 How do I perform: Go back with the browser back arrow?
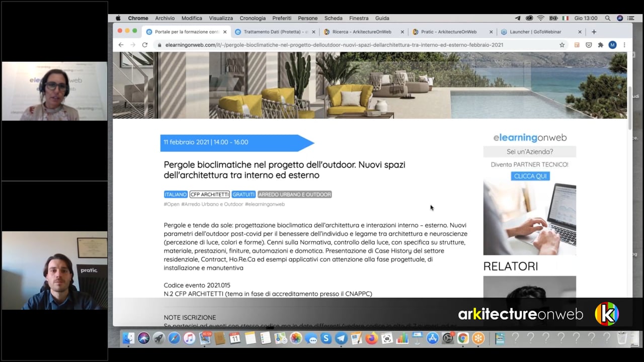coord(121,45)
